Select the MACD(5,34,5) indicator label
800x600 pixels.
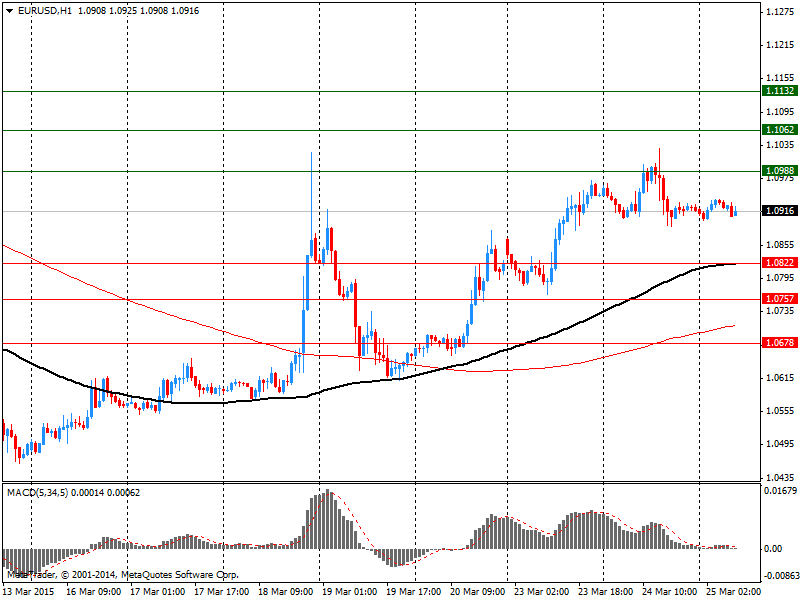[38, 492]
